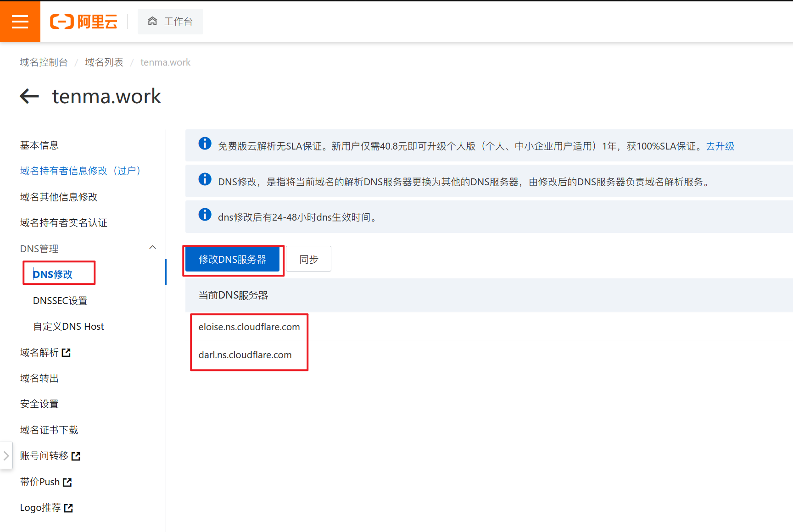
Task: Go to 域名列表 in breadcrumb
Action: click(x=104, y=62)
